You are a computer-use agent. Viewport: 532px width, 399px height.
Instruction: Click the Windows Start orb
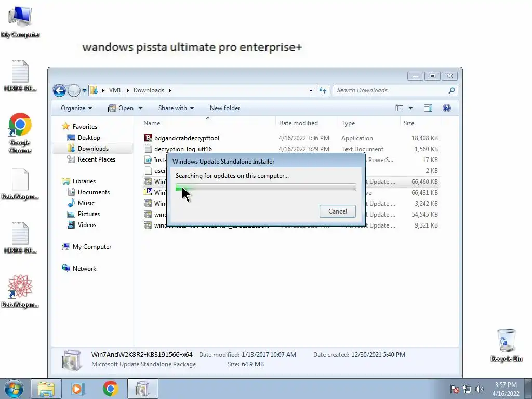(x=14, y=389)
